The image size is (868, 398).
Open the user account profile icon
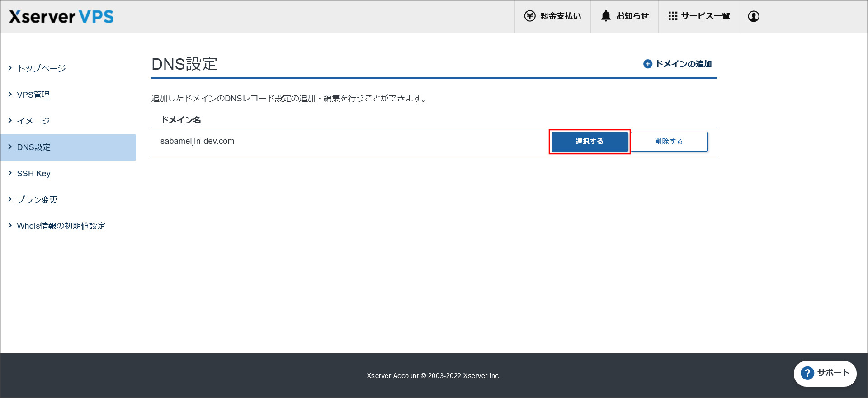[753, 16]
